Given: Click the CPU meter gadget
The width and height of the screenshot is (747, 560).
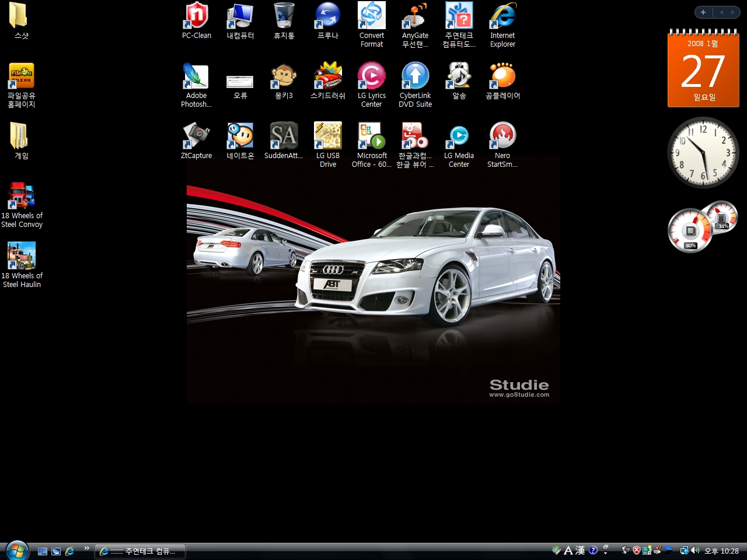Looking at the screenshot, I should click(x=703, y=226).
